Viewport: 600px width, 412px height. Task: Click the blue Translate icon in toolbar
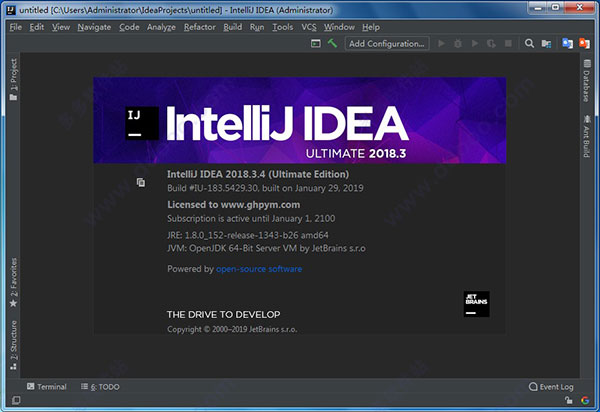pyautogui.click(x=567, y=43)
